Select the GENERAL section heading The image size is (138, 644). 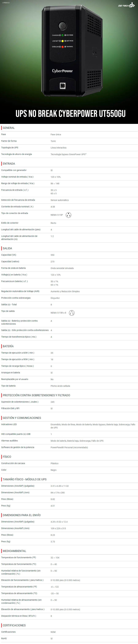(9, 128)
